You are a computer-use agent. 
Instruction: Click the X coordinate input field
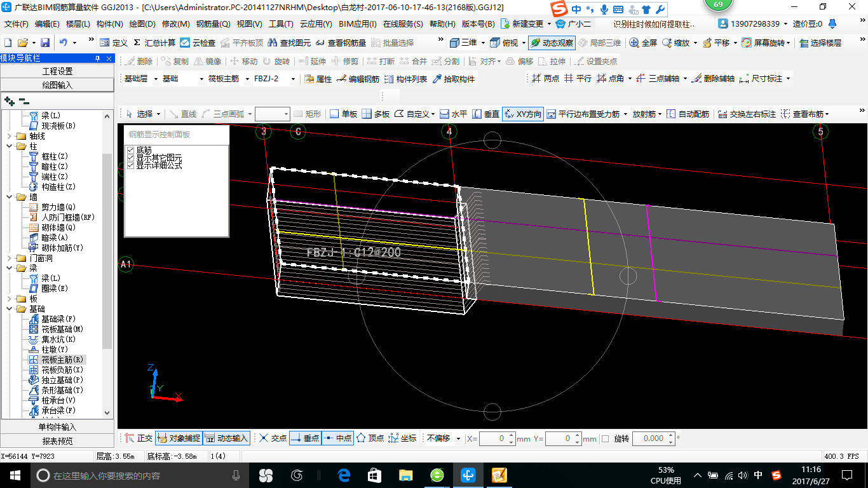tap(497, 438)
